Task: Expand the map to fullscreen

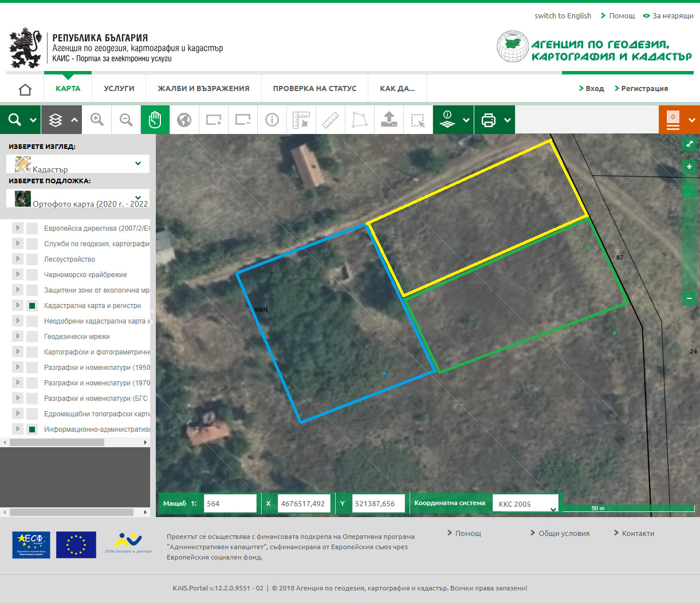Action: [689, 143]
